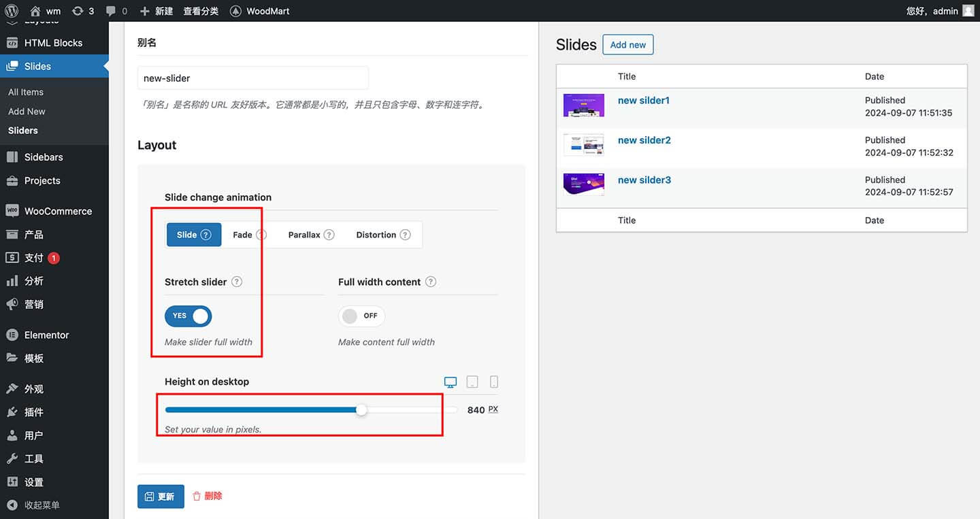The width and height of the screenshot is (980, 519).
Task: Enable the Full width content toggle
Action: 361,316
